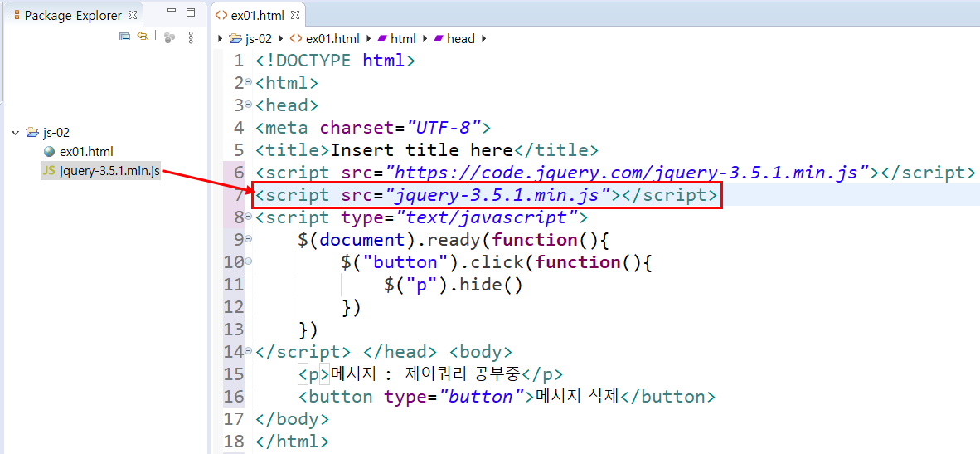Click the gray filter icon in the Package Explorer toolbar
The width and height of the screenshot is (980, 454).
169,37
